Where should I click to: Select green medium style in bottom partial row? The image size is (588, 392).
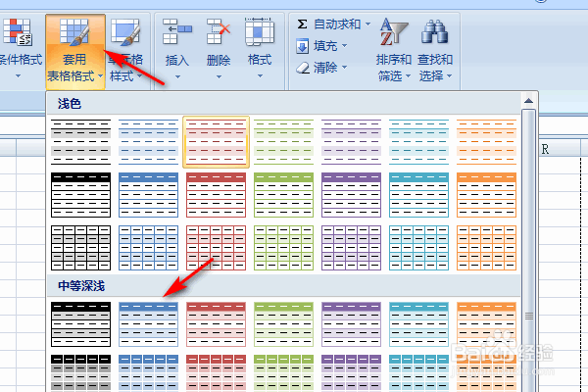283,372
